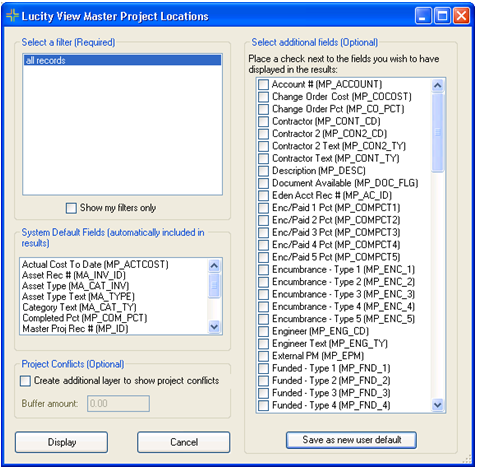Minimize the Lucity window
This screenshot has width=479, height=469.
tap(423, 16)
